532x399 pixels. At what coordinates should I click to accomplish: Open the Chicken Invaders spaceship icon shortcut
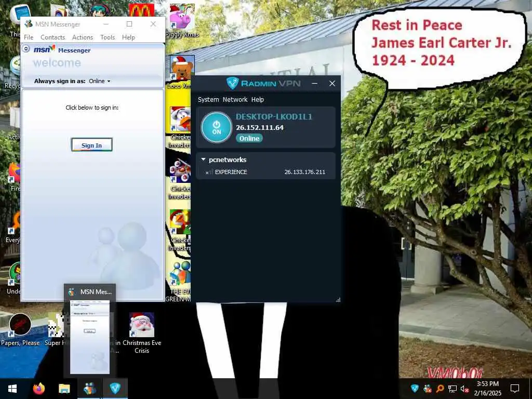click(180, 179)
